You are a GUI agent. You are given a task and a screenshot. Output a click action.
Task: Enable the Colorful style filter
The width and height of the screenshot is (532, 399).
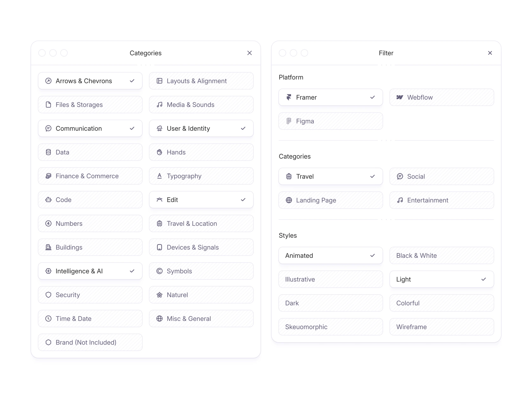[442, 303]
